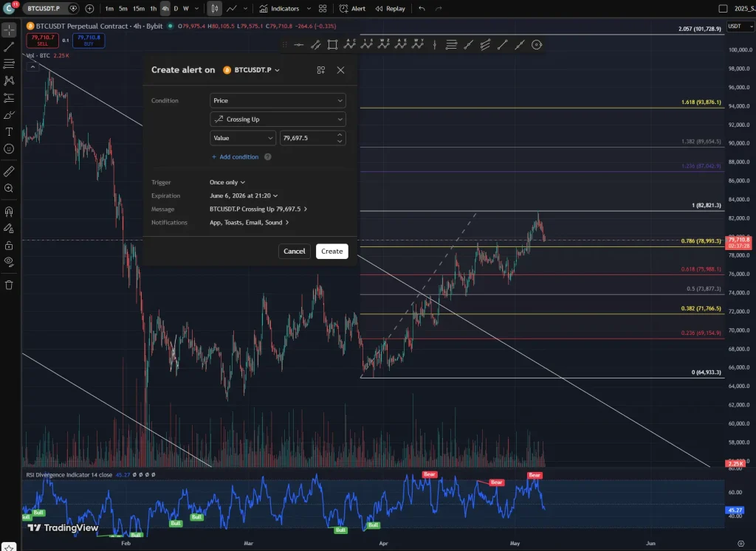
Task: Open the BTCUSDT.P symbol search
Action: (x=44, y=9)
